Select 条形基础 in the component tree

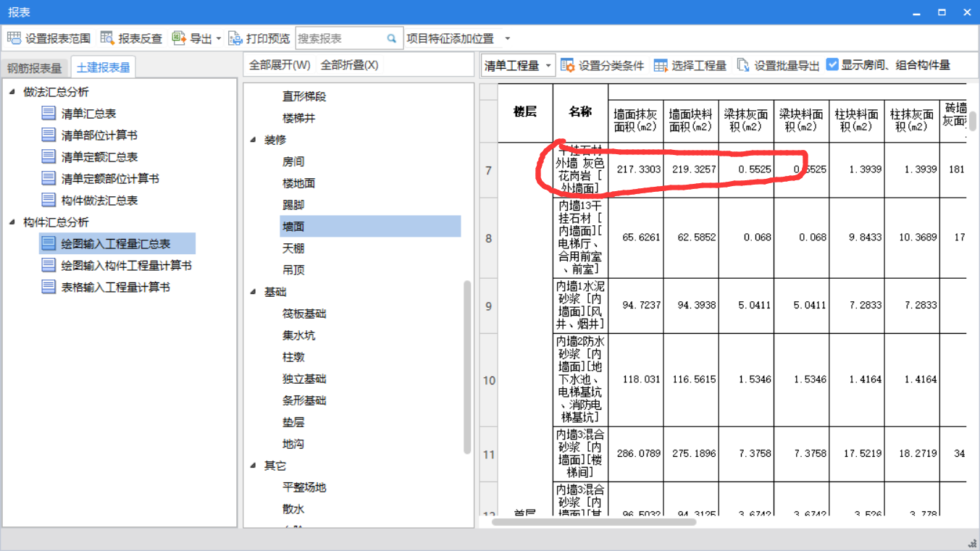click(304, 400)
